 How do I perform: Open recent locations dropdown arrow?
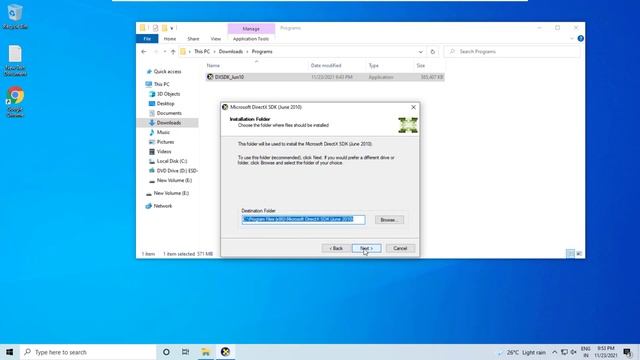165,52
